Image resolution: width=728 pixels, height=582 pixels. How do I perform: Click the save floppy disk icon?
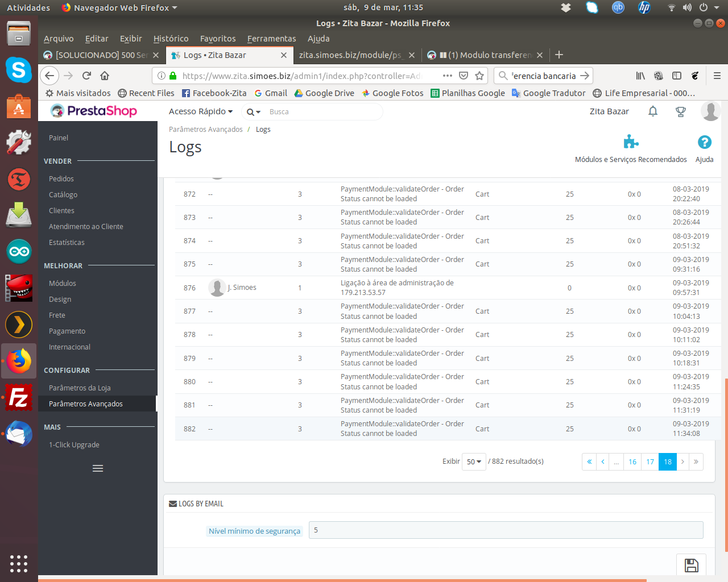691,566
